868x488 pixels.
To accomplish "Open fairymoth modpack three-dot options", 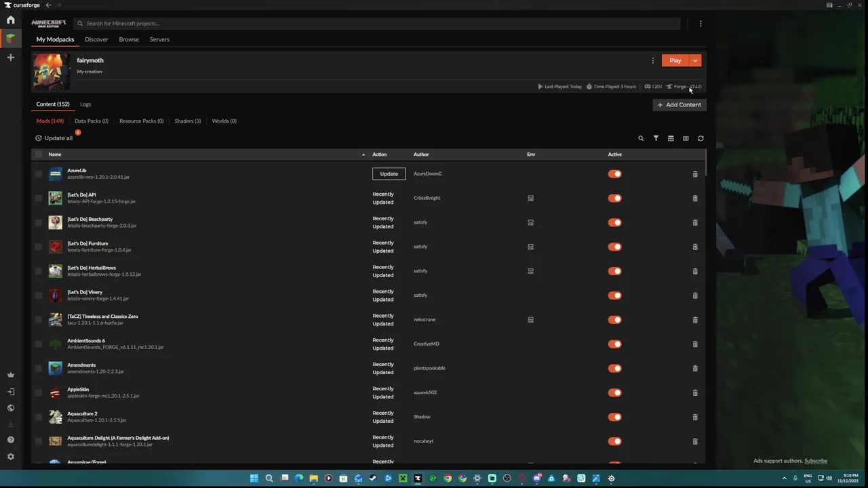I will [653, 60].
